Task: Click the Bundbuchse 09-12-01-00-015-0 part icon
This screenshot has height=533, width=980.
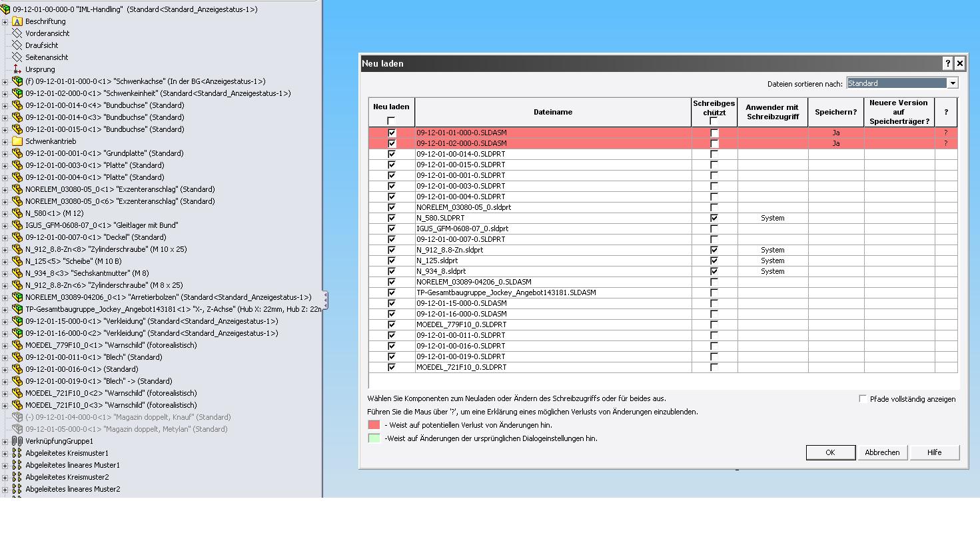Action: click(x=17, y=129)
